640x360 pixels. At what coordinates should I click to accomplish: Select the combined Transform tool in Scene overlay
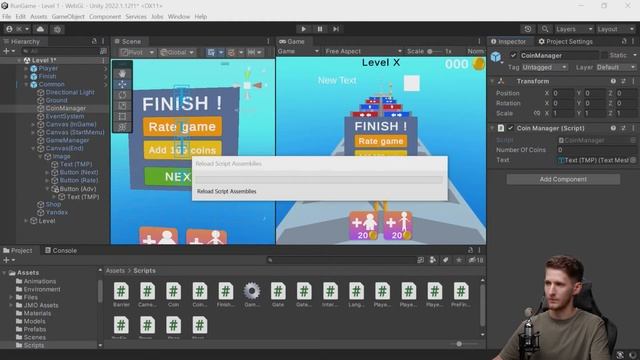point(122,127)
